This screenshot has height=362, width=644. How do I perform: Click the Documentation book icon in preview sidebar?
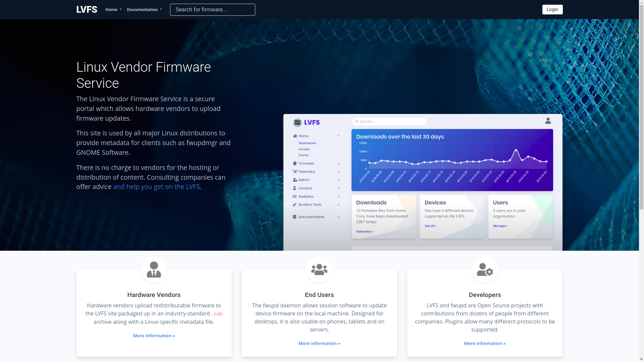[x=295, y=217]
